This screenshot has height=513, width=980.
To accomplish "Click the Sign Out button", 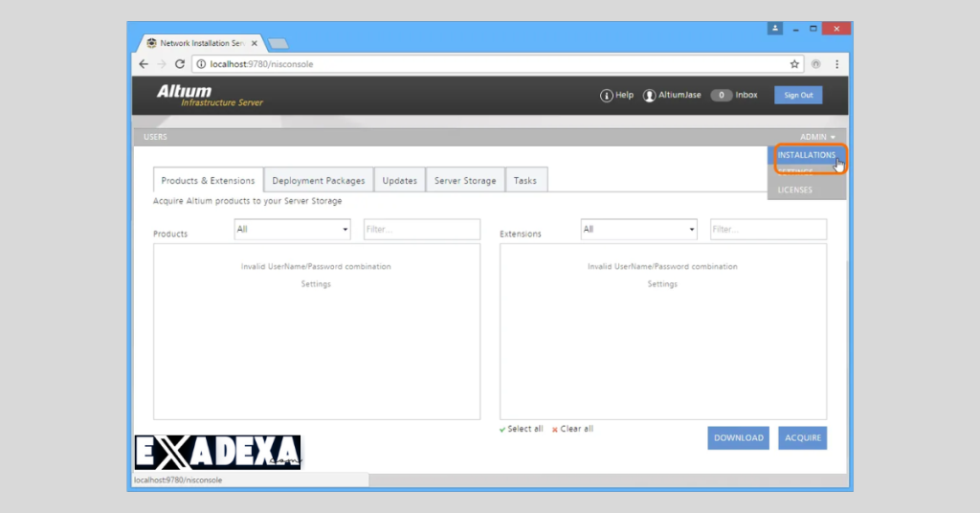I will tap(798, 95).
